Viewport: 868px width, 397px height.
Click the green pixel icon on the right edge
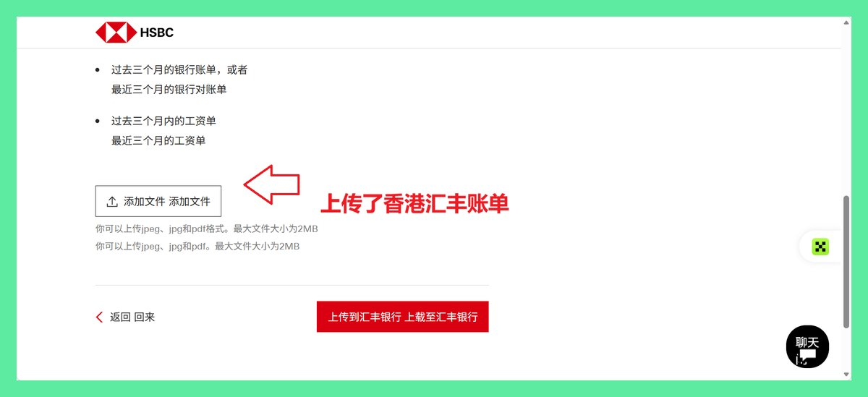point(820,247)
